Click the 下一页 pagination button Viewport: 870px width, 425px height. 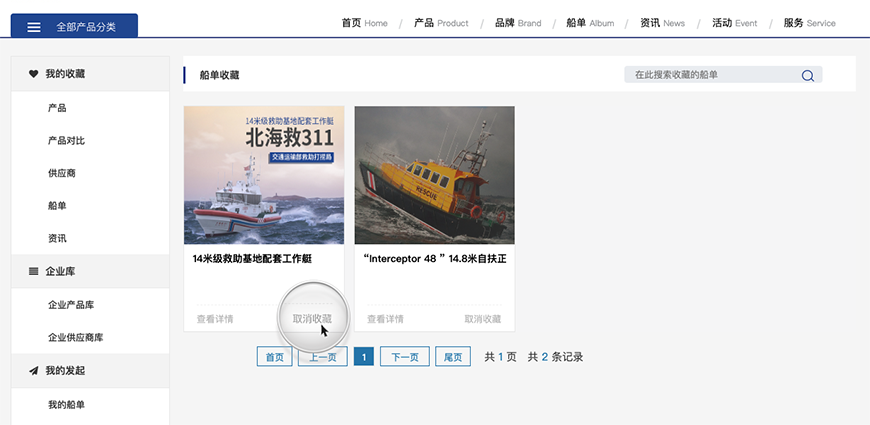[405, 357]
